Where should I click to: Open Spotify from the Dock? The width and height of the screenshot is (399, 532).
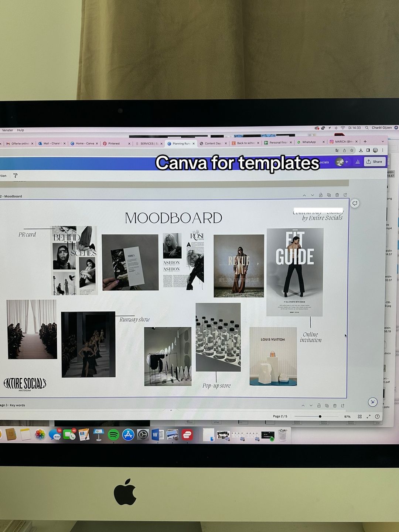[x=113, y=435]
